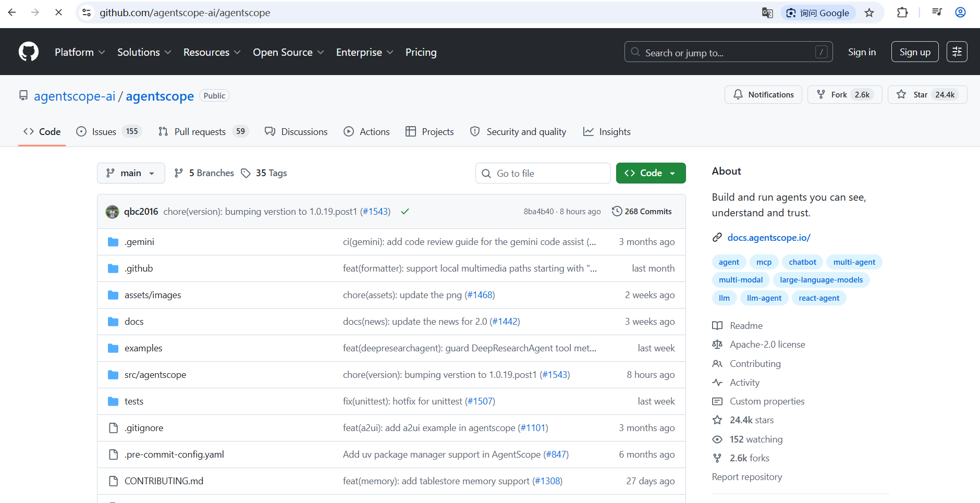
Task: Open the browser profile avatar icon
Action: (960, 13)
